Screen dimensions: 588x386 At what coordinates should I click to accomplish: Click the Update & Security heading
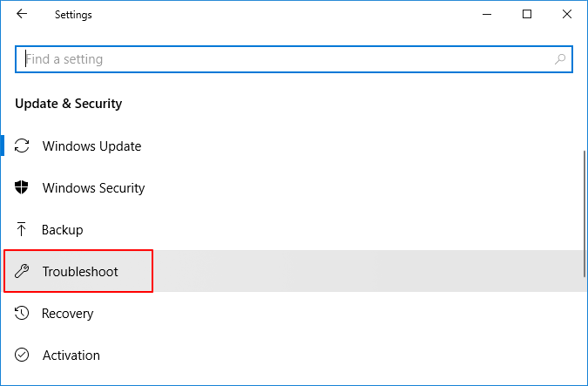pyautogui.click(x=69, y=104)
